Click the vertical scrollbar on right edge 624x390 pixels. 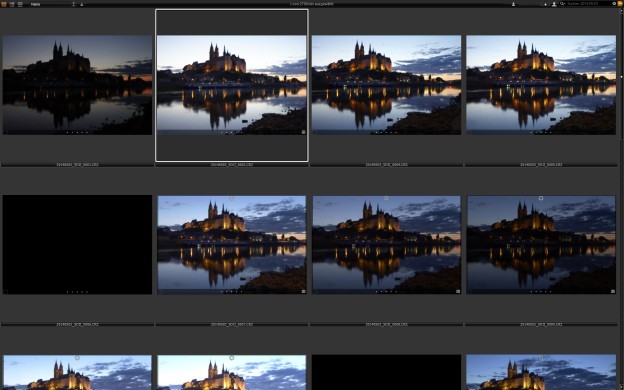pyautogui.click(x=621, y=199)
